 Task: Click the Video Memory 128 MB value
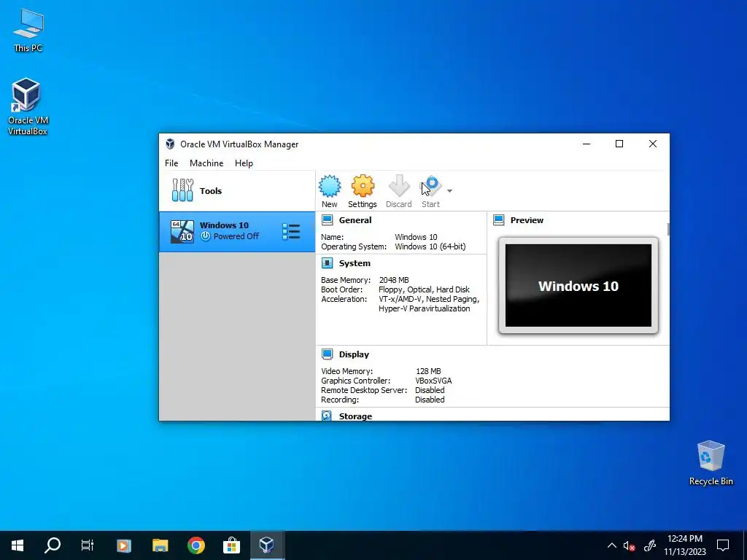point(428,371)
